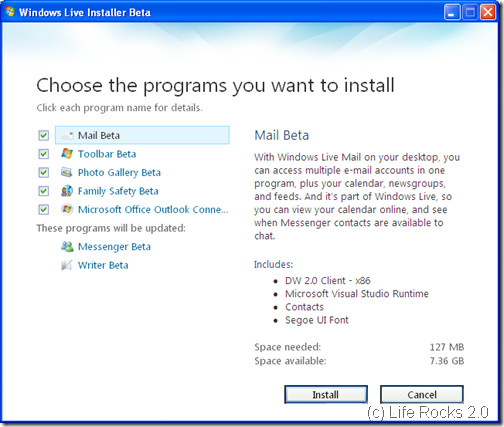Uncheck the Family Safety Beta checkbox

(x=43, y=191)
